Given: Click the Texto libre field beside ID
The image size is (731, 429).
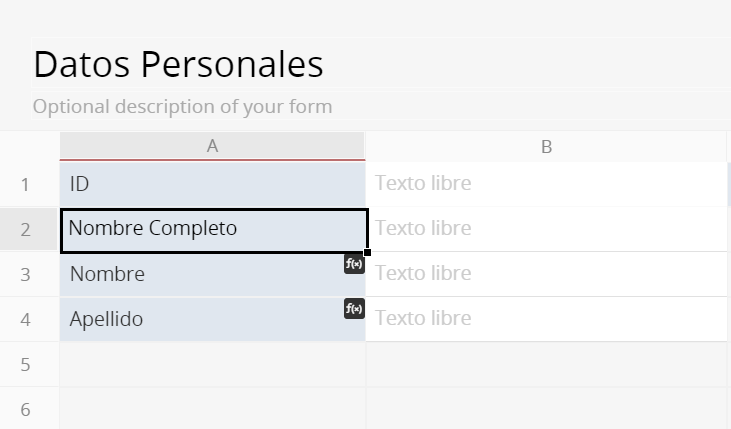Looking at the screenshot, I should (x=546, y=184).
